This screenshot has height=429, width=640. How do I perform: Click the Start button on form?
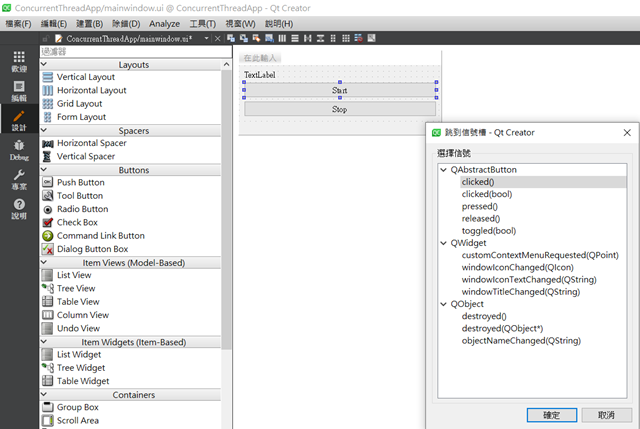tap(340, 90)
